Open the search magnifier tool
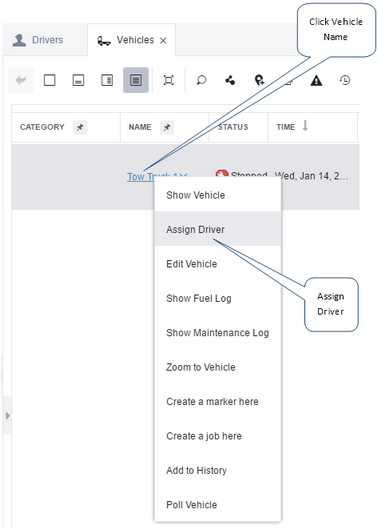Viewport: 378px width, 530px height. (201, 80)
